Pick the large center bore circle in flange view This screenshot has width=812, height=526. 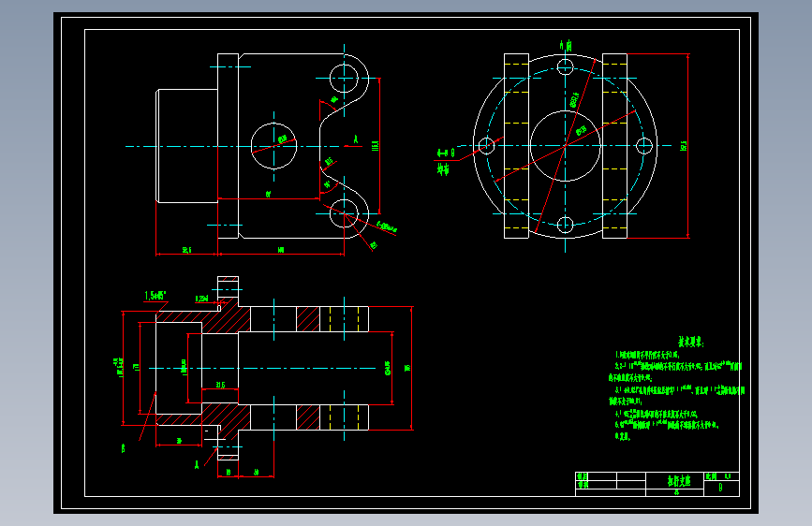(x=565, y=146)
